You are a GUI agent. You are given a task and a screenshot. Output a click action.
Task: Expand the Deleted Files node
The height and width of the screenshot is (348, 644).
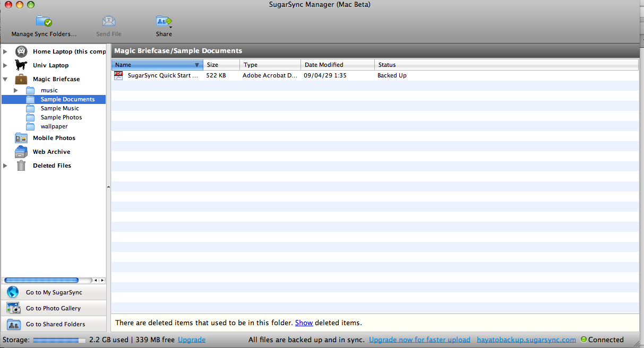click(x=5, y=166)
